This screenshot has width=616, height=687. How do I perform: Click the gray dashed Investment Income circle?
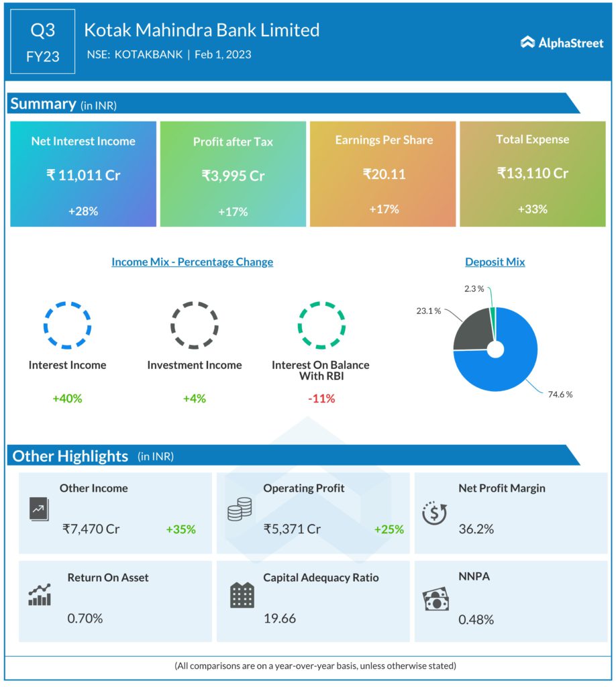(x=194, y=325)
